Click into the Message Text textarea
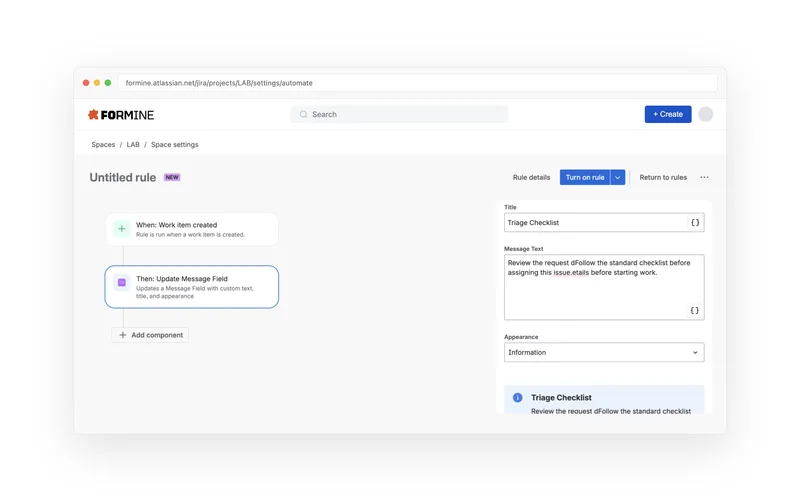 [604, 287]
